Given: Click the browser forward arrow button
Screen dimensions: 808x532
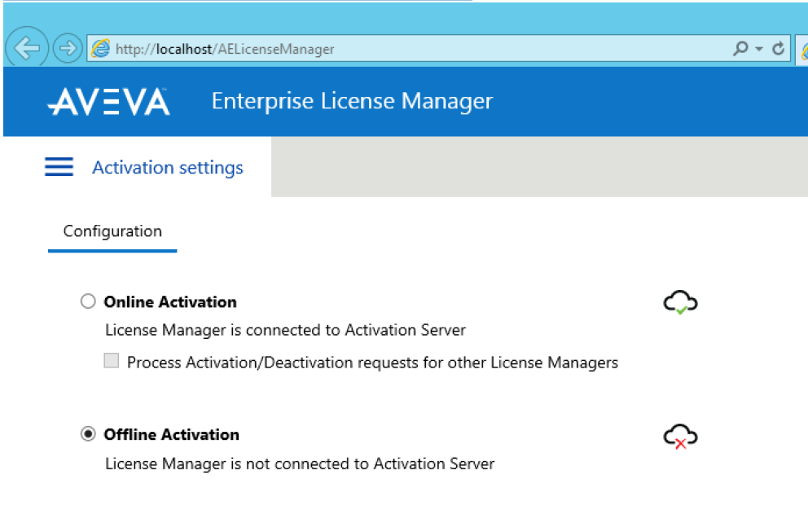Looking at the screenshot, I should coord(68,48).
